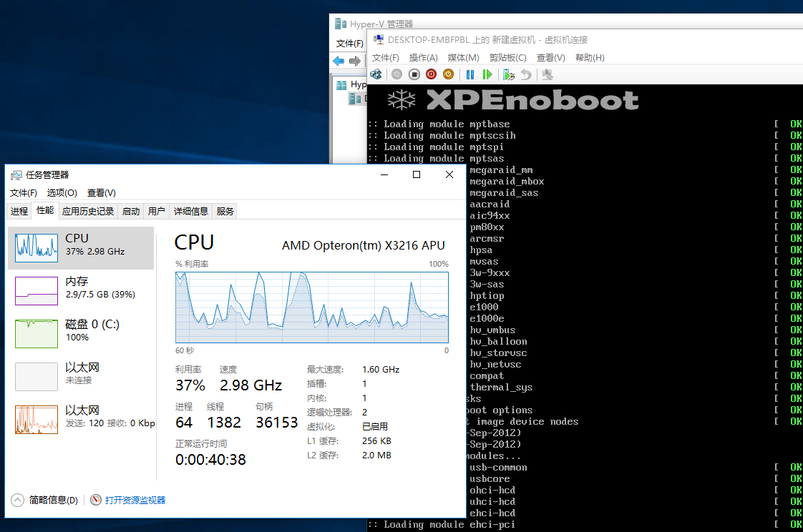The height and width of the screenshot is (532, 803).
Task: Go to the 用户 tab
Action: (157, 211)
